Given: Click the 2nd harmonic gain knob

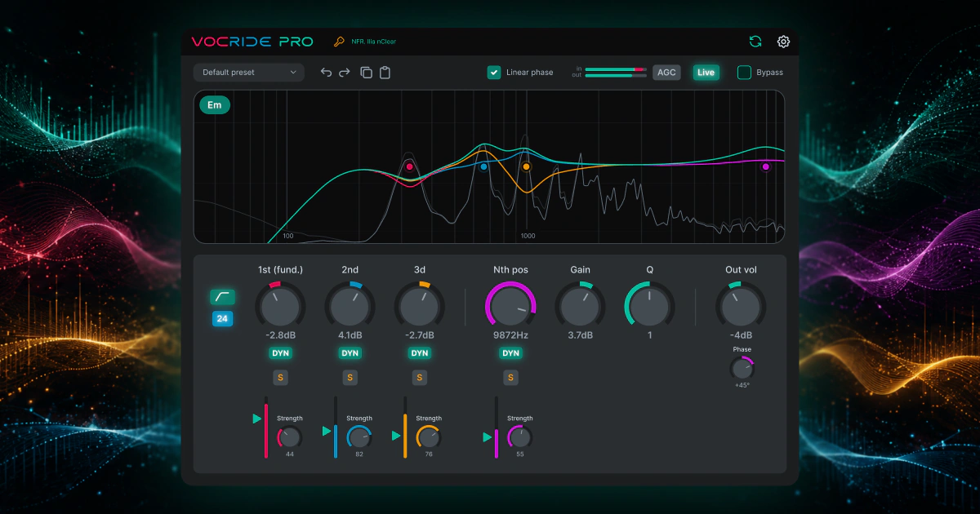Looking at the screenshot, I should pos(350,306).
